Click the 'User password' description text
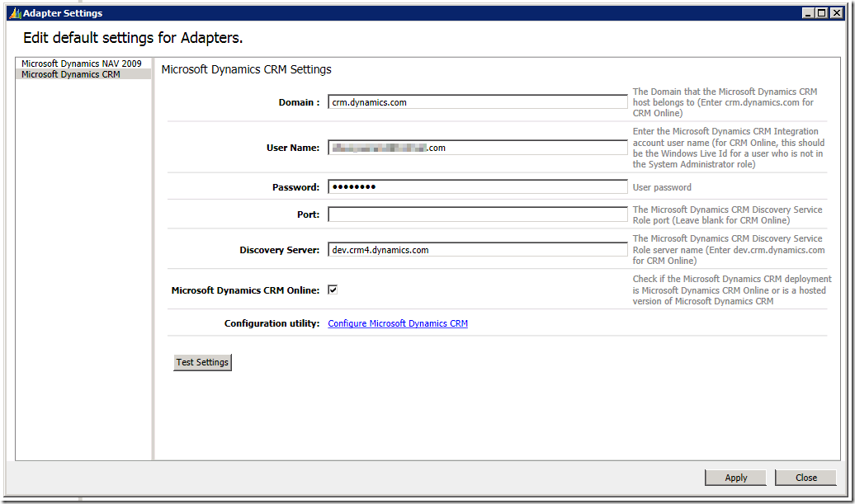This screenshot has height=504, width=855. coord(662,187)
